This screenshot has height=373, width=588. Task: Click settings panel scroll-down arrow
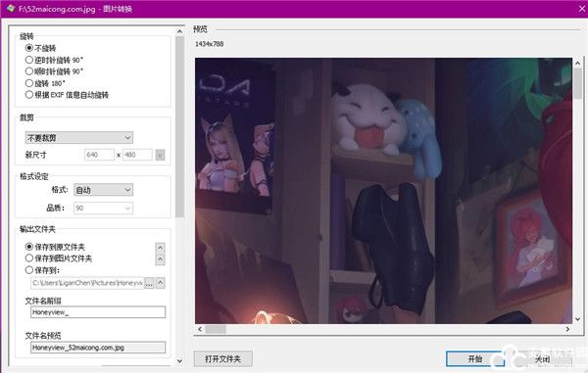click(179, 361)
